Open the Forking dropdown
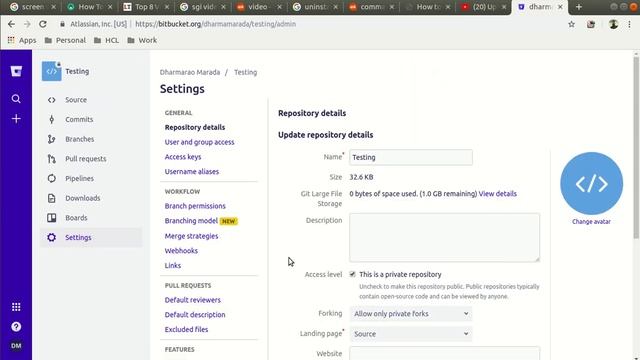 tap(411, 313)
